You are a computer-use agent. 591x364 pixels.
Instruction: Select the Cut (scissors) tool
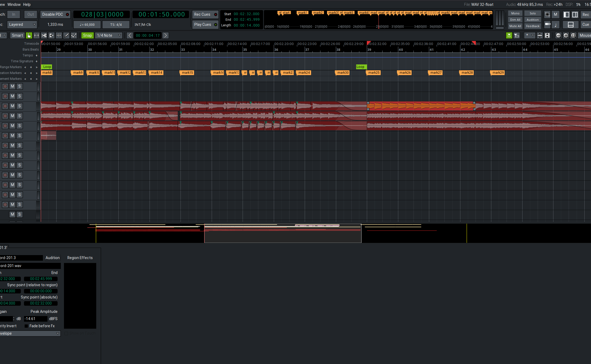[x=44, y=35]
